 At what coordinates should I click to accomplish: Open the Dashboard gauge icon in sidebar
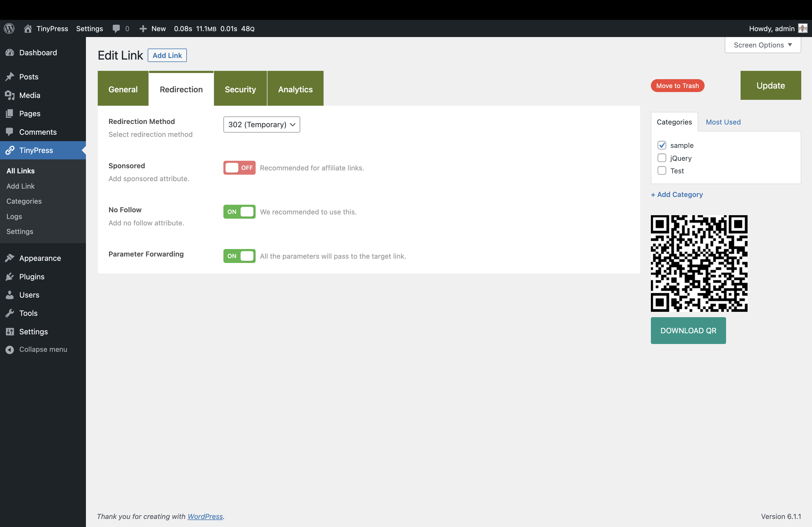pos(10,53)
